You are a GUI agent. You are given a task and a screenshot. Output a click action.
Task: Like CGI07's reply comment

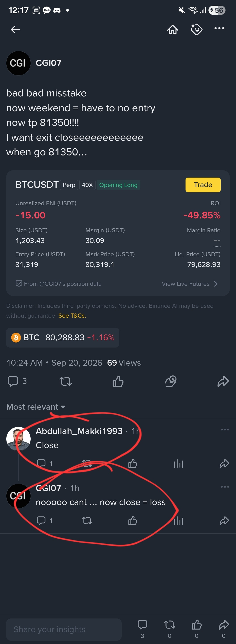(x=132, y=521)
